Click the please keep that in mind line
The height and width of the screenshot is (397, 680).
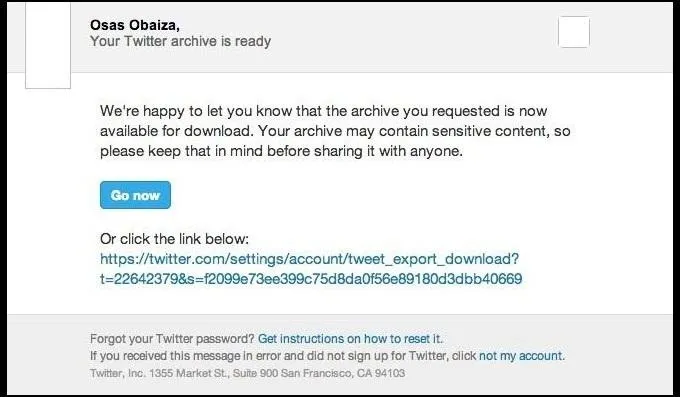[x=281, y=151]
